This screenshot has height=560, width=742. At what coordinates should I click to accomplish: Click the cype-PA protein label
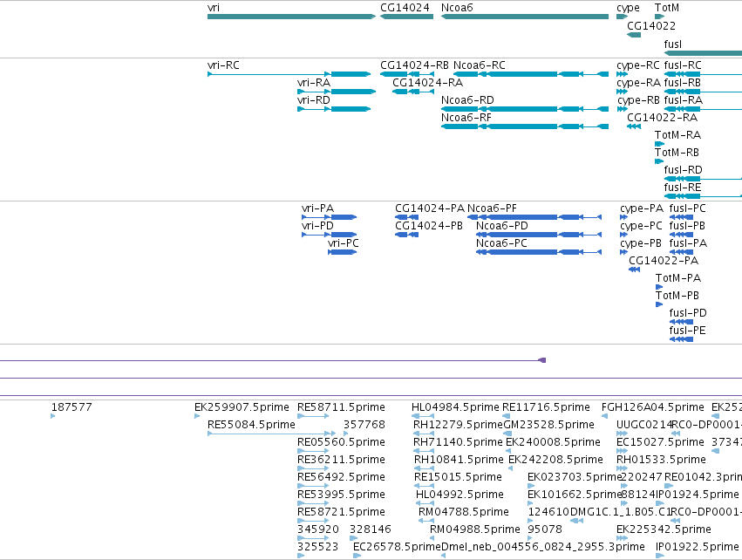(x=642, y=208)
